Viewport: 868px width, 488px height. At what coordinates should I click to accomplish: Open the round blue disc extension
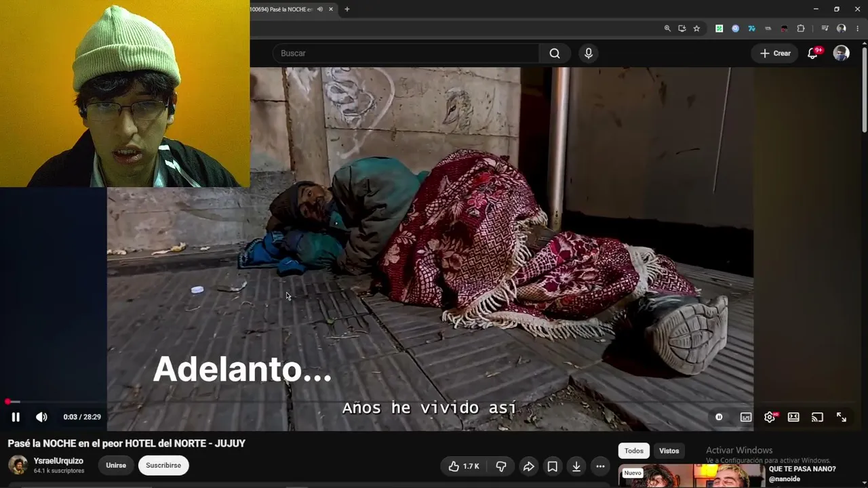(x=735, y=28)
